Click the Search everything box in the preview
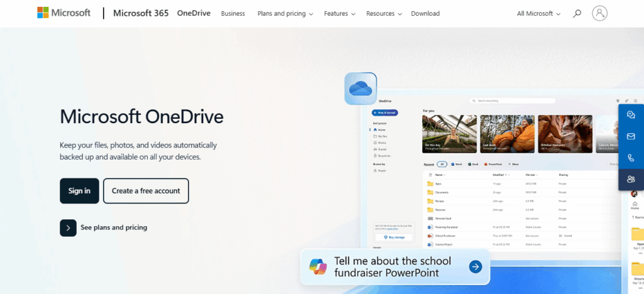The image size is (644, 294). click(513, 101)
